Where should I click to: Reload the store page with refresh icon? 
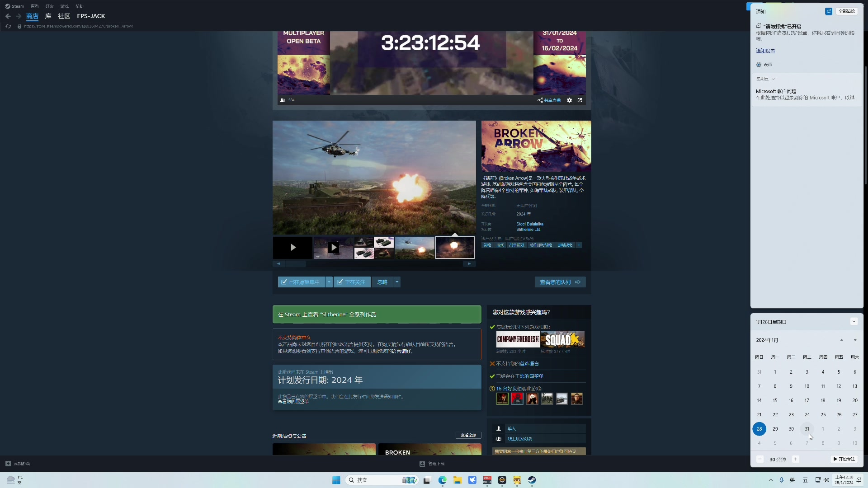pyautogui.click(x=8, y=26)
